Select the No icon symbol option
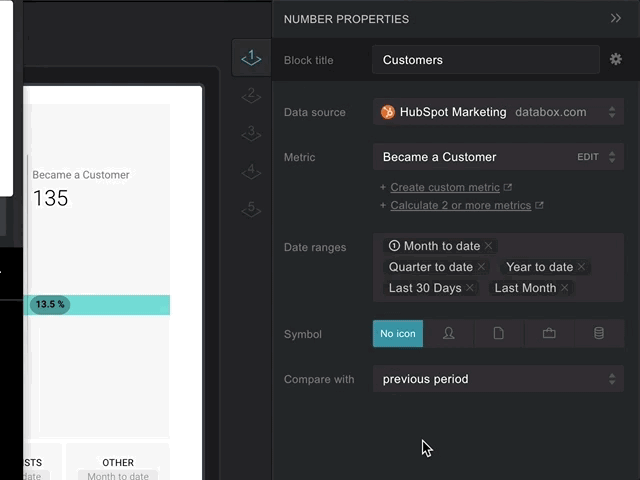 point(398,334)
